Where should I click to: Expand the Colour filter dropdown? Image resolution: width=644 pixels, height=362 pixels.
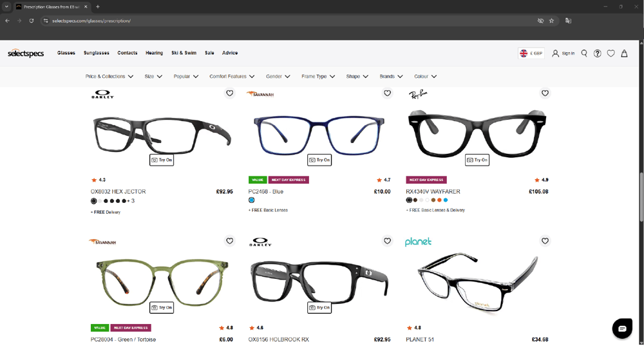pos(426,77)
